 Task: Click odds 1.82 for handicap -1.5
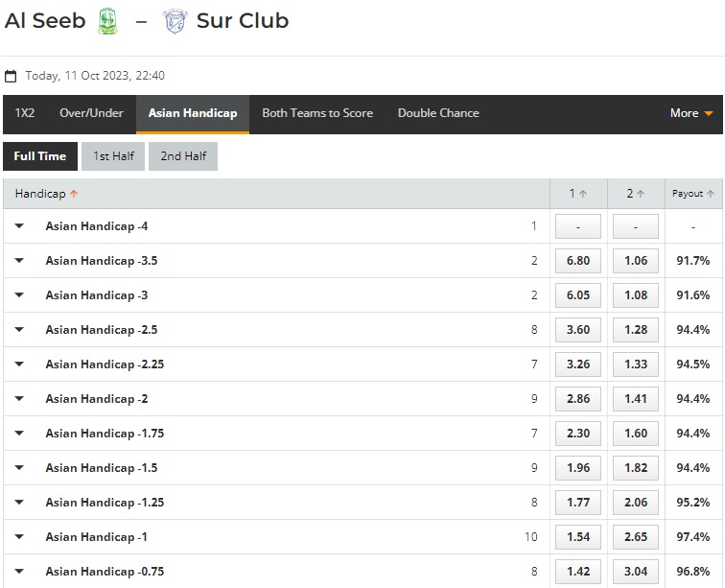coord(636,468)
